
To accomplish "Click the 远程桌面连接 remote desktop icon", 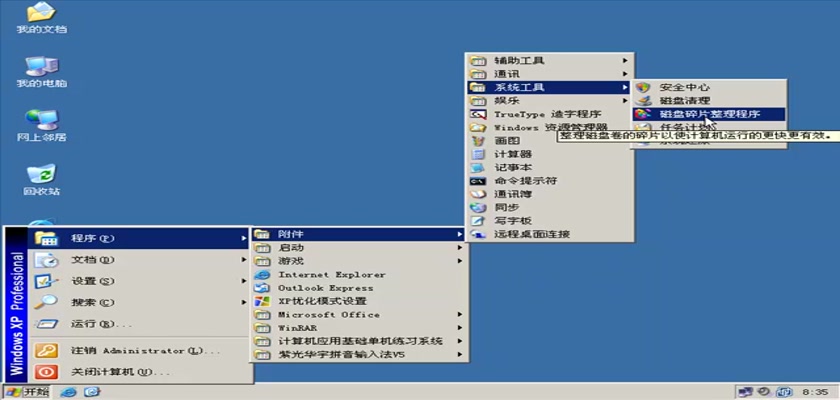I will tap(477, 234).
